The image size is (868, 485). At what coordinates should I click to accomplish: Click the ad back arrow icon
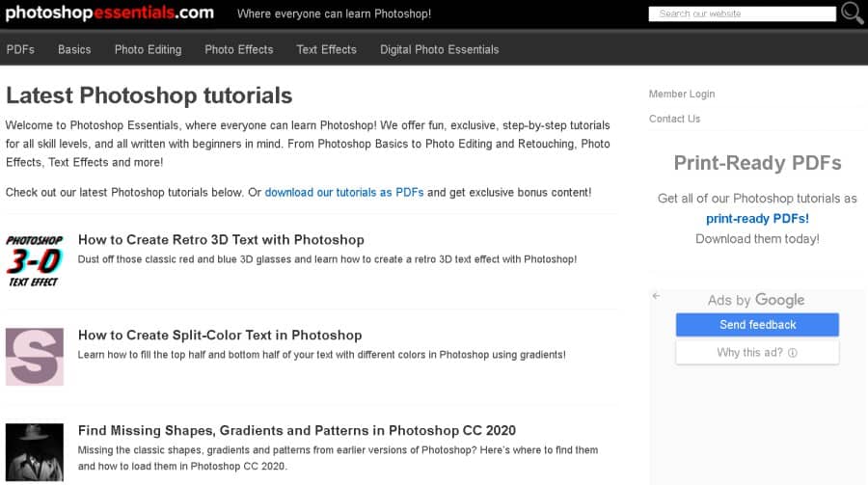pos(656,296)
